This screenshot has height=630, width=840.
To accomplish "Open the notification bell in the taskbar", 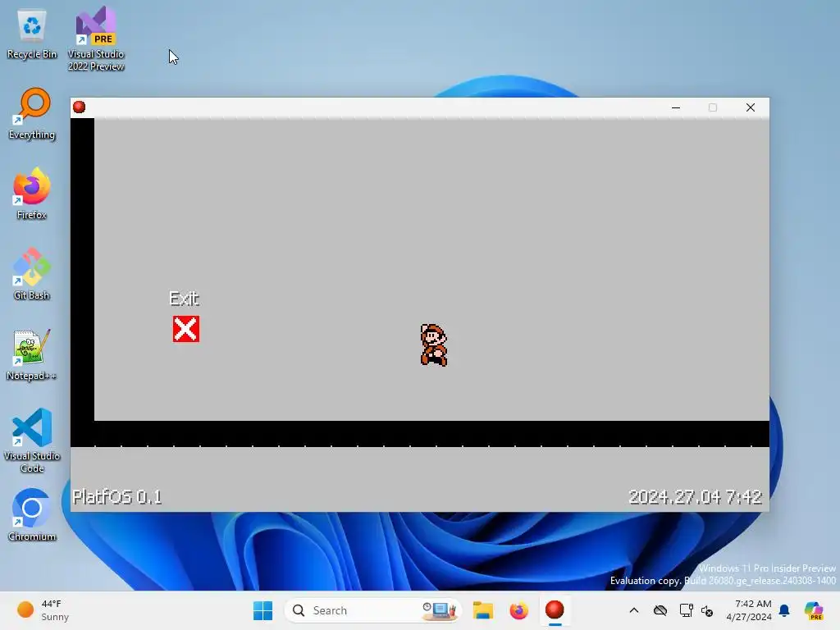I will pos(784,610).
